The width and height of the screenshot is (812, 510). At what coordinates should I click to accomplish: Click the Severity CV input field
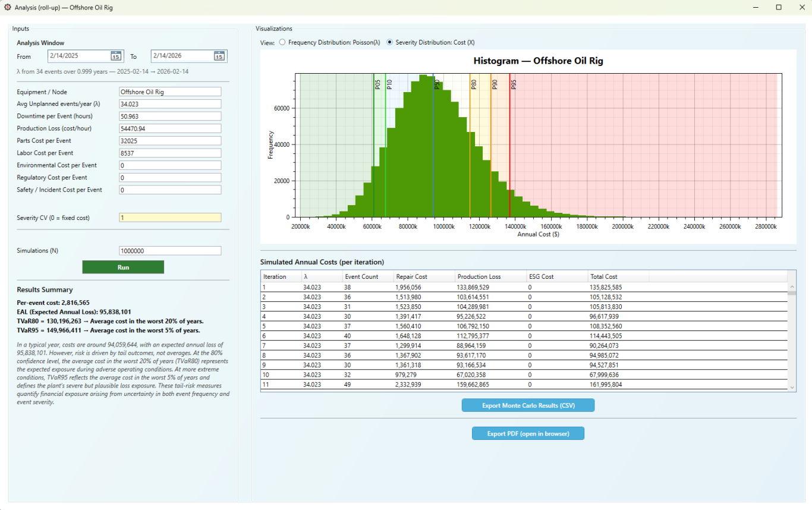pyautogui.click(x=170, y=218)
